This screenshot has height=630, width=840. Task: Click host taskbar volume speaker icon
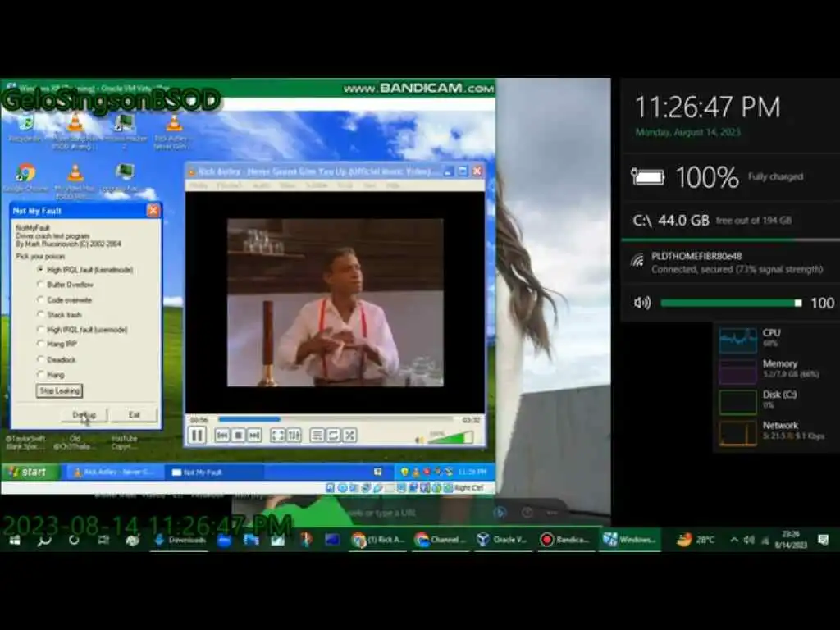click(749, 540)
